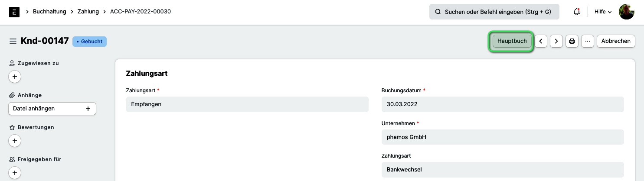This screenshot has height=181, width=644.
Task: Toggle the sidebar hamburger menu icon
Action: pos(13,41)
